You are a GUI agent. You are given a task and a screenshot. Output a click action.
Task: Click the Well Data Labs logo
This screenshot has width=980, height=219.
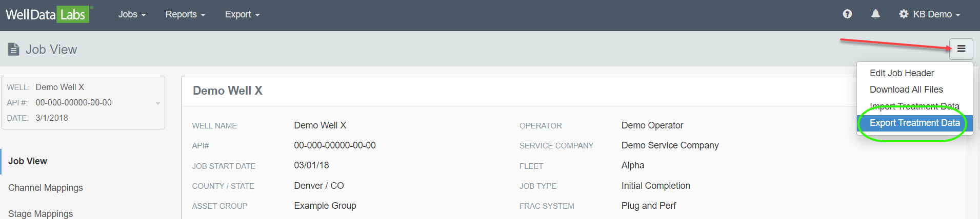tap(47, 14)
